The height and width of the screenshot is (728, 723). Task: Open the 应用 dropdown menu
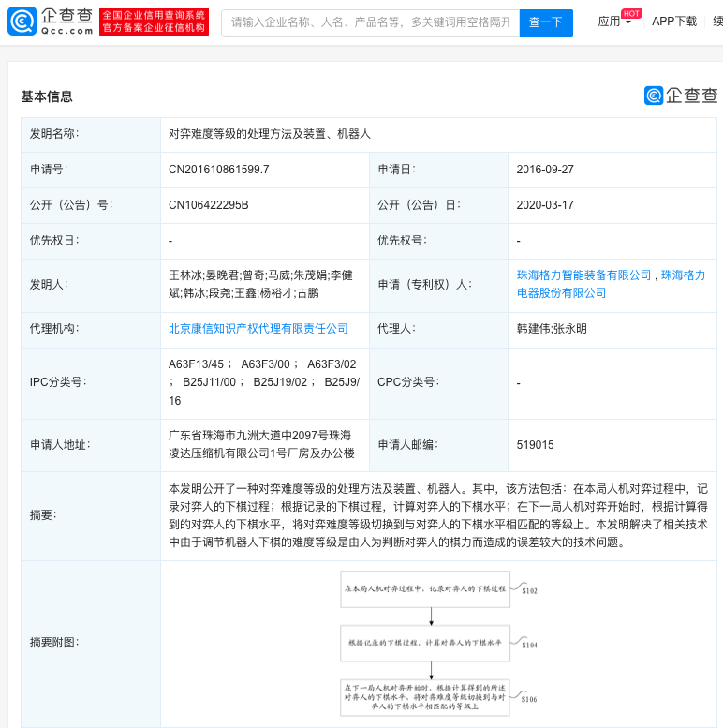(x=614, y=22)
